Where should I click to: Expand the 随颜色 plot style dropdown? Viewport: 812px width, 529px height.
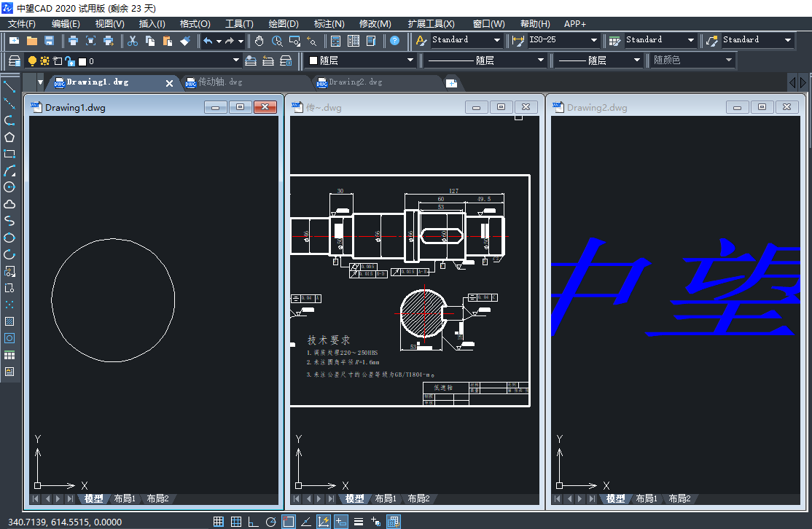[729, 61]
